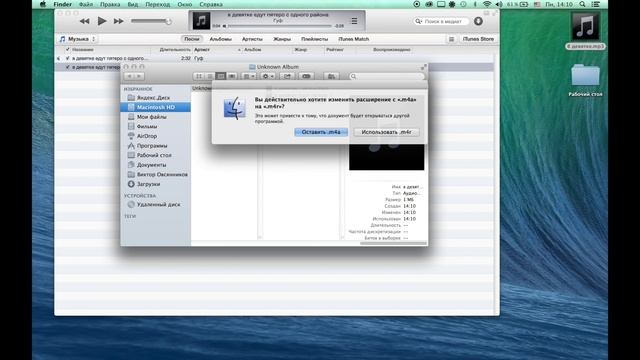Open the iTunes Up Next list icon

pyautogui.click(x=354, y=21)
